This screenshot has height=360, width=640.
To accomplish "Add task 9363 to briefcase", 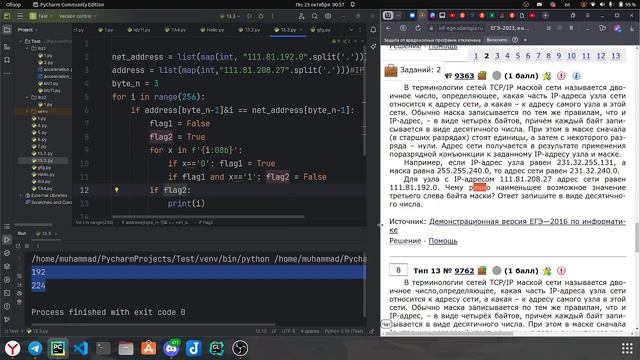I will coord(482,76).
